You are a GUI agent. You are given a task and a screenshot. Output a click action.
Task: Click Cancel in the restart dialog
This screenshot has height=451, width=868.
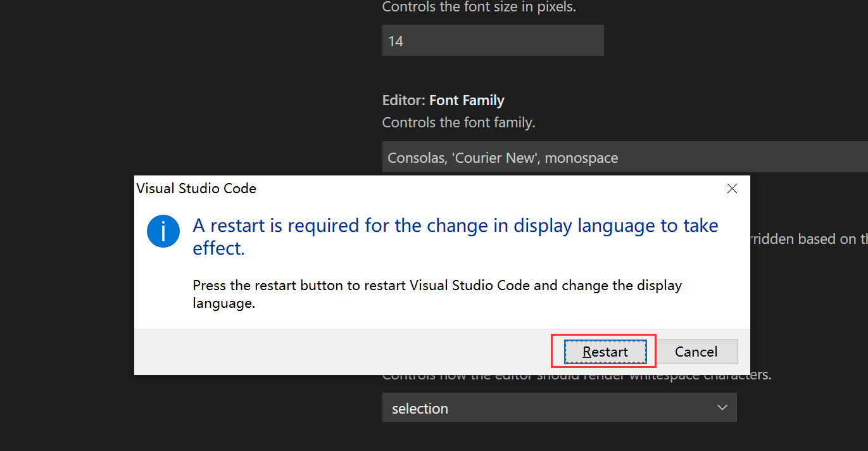pos(696,352)
